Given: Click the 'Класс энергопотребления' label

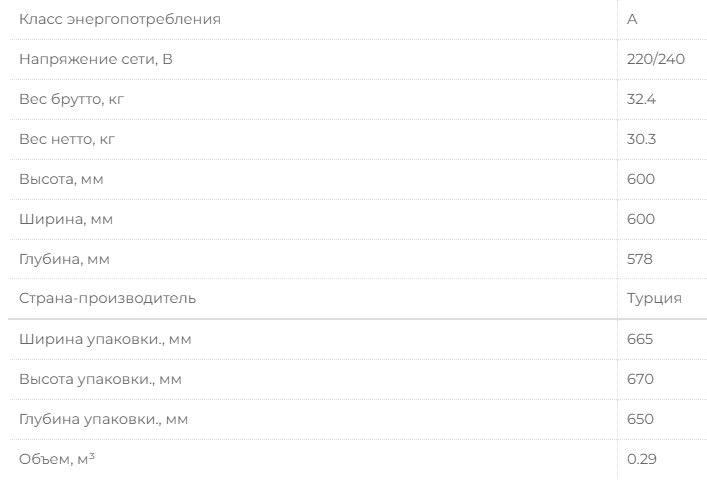Looking at the screenshot, I should 120,19.
